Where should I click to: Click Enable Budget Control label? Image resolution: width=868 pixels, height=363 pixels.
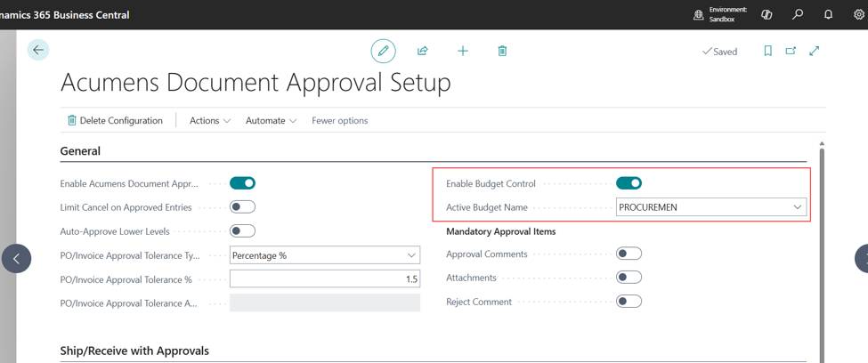pos(491,183)
